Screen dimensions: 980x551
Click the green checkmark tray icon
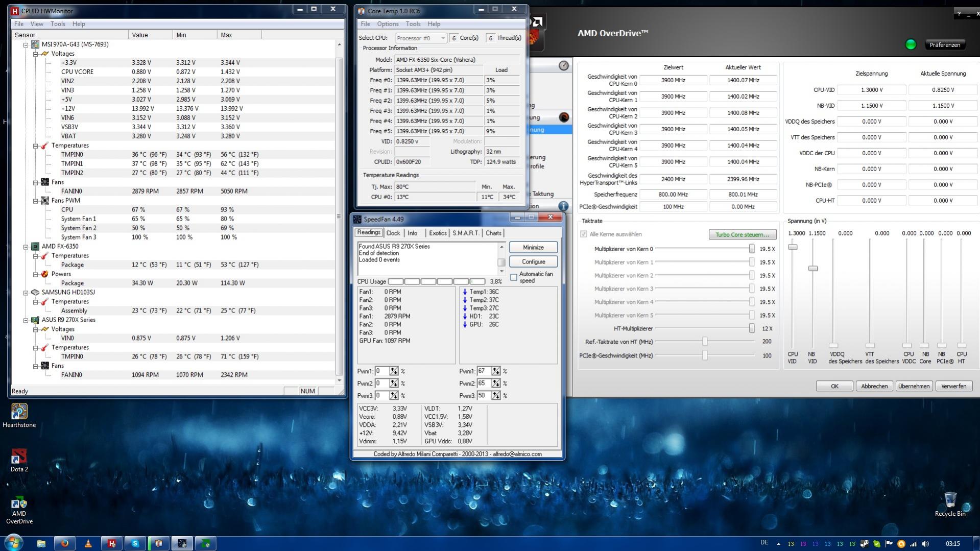point(877,544)
